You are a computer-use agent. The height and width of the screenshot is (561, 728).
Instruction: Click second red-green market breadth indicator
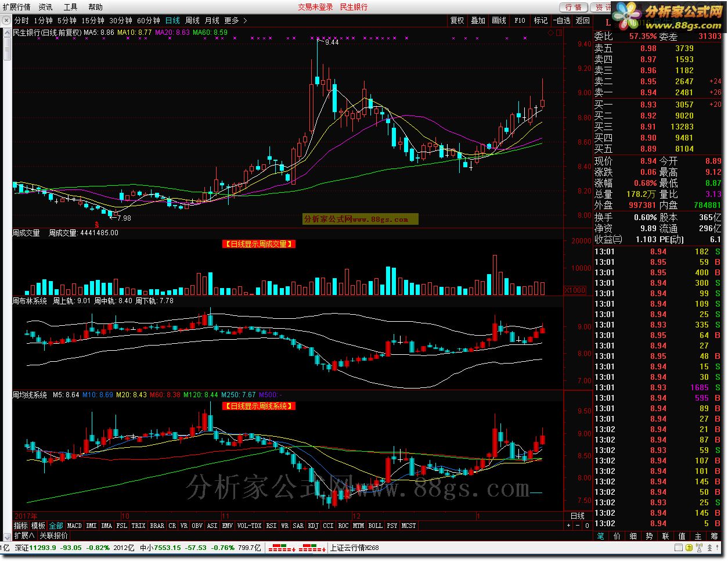312,548
